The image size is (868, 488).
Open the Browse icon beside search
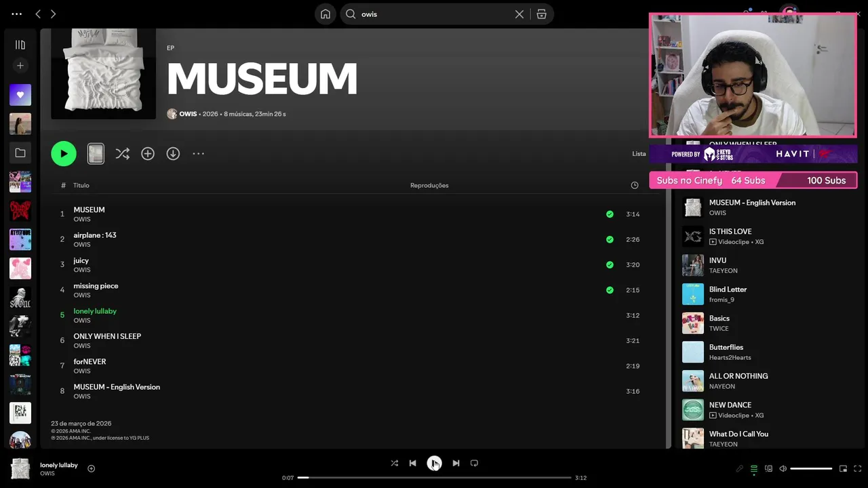pyautogui.click(x=541, y=14)
